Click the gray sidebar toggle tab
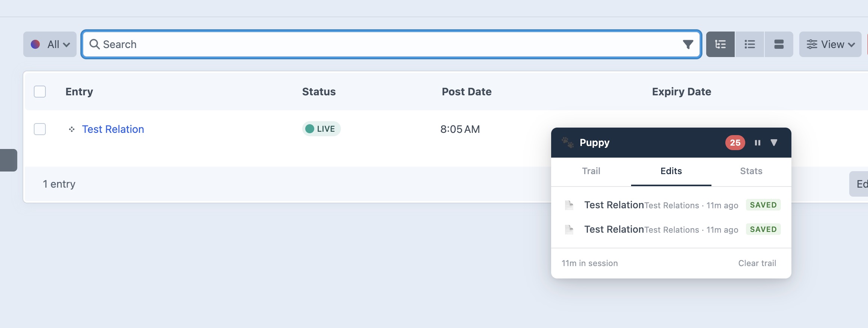Viewport: 868px width, 328px height. click(x=8, y=160)
